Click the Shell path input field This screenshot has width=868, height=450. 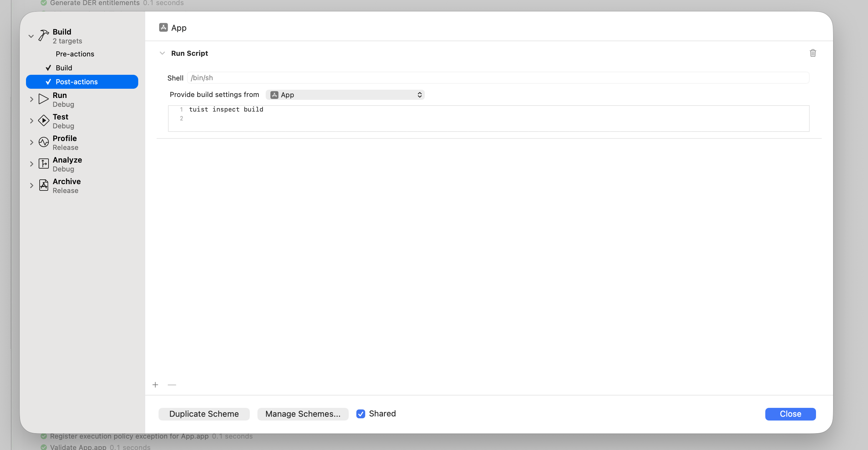point(497,78)
